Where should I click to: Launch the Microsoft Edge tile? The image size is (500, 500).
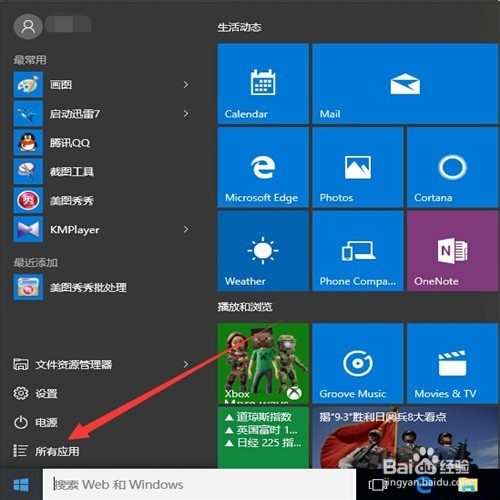coord(263,167)
